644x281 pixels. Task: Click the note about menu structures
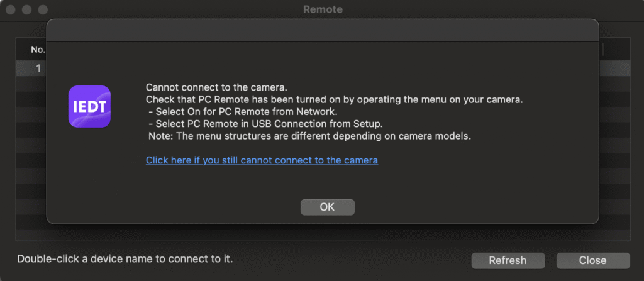[x=309, y=136]
